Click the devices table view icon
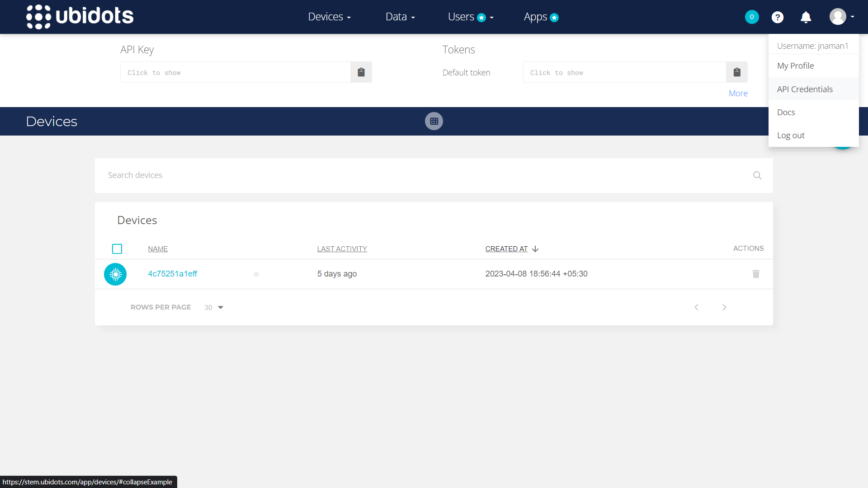 point(434,121)
